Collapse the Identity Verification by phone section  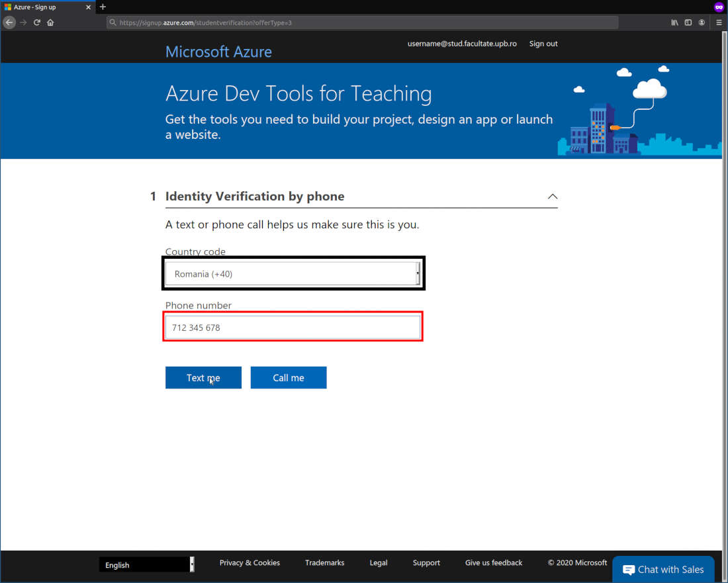point(553,197)
